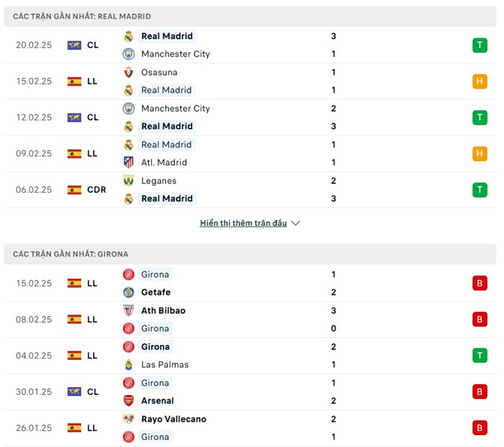The width and height of the screenshot is (504, 447).
Task: Click the Manchester City team name on 12.02.25
Action: coord(175,108)
